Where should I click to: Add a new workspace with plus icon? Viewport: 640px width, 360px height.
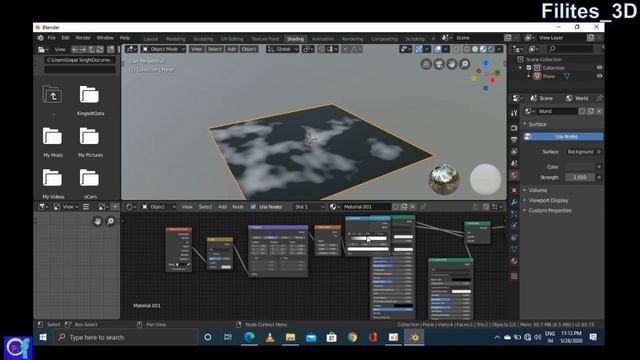click(433, 39)
